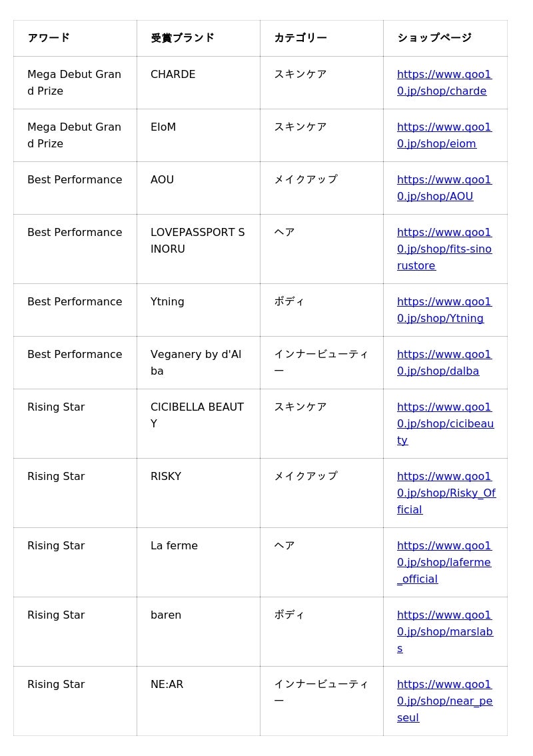Click the カテゴリー column header
533x756 pixels.
[x=300, y=38]
